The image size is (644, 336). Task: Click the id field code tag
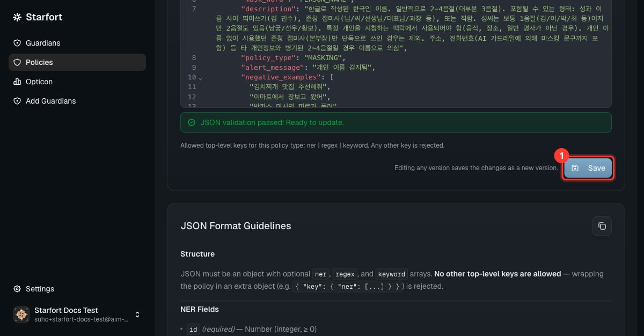(193, 329)
